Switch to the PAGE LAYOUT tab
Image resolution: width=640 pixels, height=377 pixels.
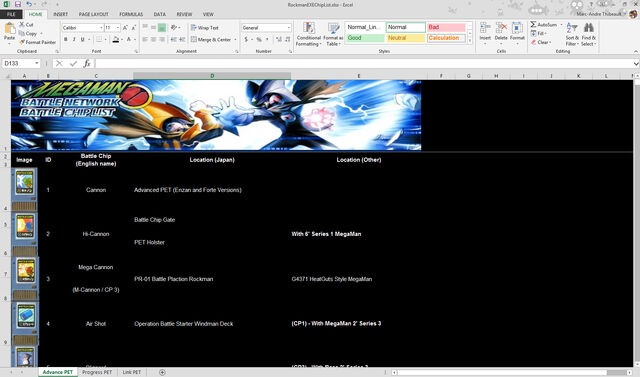(93, 14)
